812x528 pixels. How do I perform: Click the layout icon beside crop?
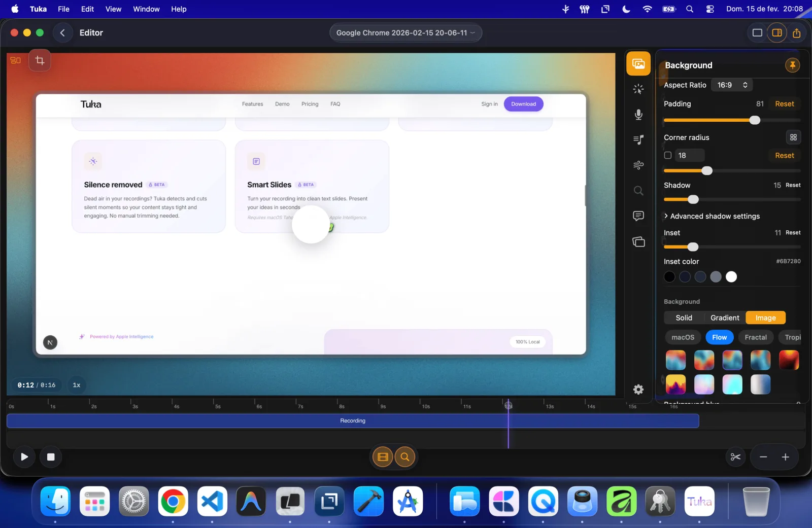[16, 60]
